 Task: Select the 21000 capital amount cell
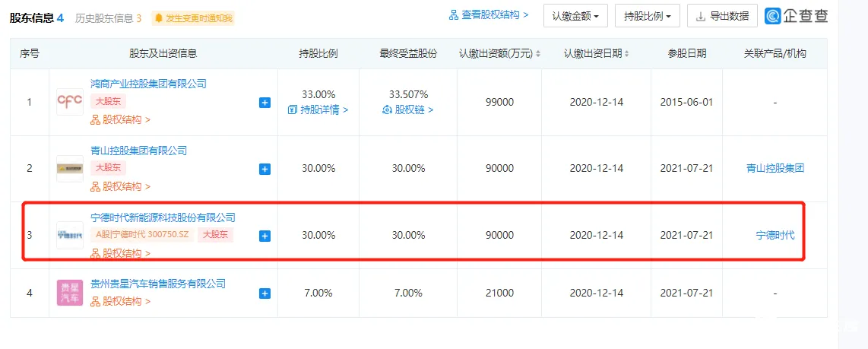pos(500,293)
